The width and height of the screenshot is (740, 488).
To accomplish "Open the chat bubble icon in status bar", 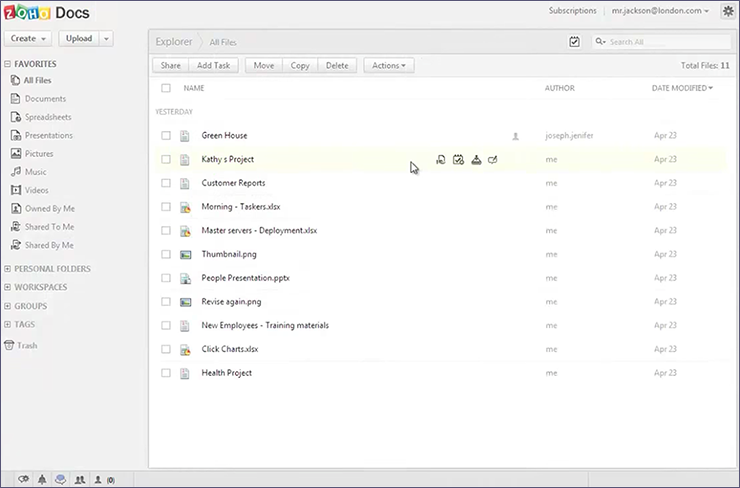I will tap(60, 480).
